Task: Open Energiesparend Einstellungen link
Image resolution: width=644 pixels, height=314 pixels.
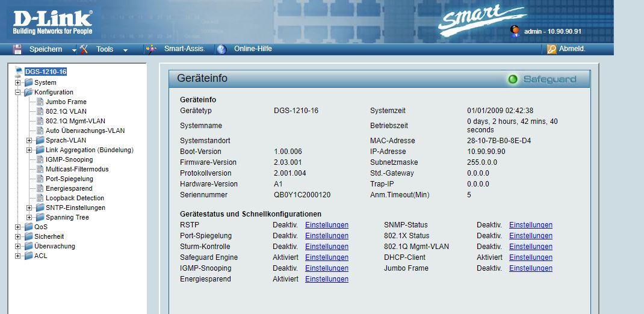Action: coord(327,279)
